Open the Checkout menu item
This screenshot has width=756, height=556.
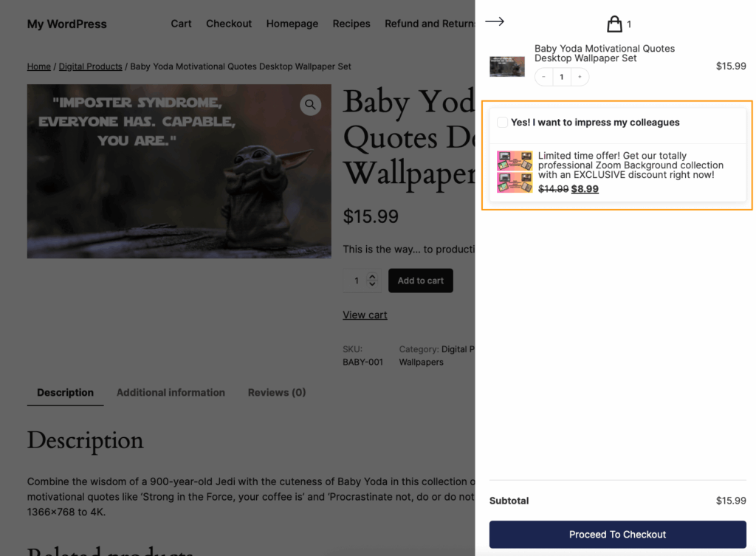pos(229,24)
